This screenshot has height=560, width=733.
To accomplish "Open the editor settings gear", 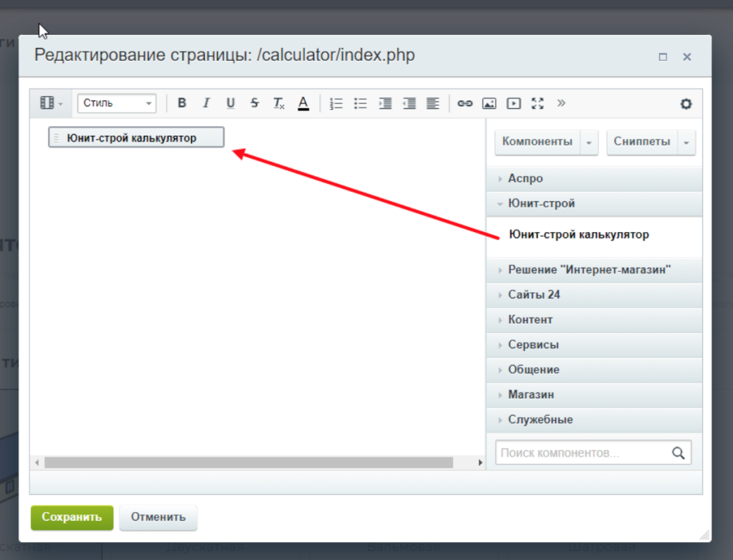I will pos(686,103).
